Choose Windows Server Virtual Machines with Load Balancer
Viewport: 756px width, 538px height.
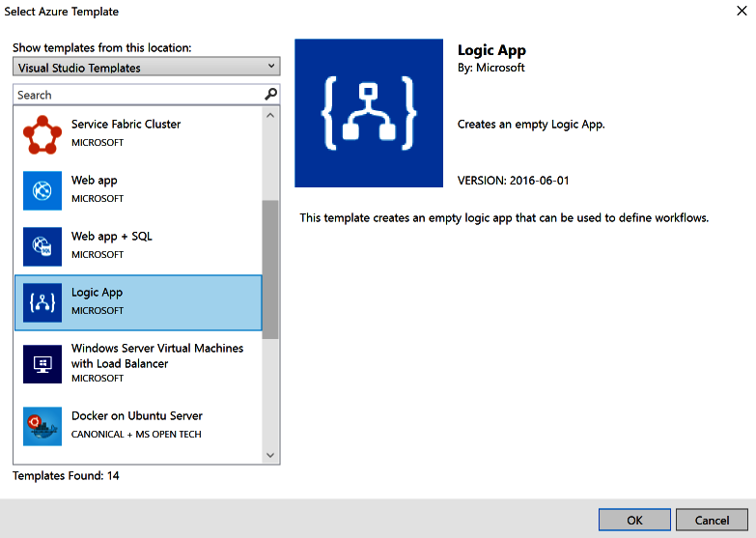point(156,355)
